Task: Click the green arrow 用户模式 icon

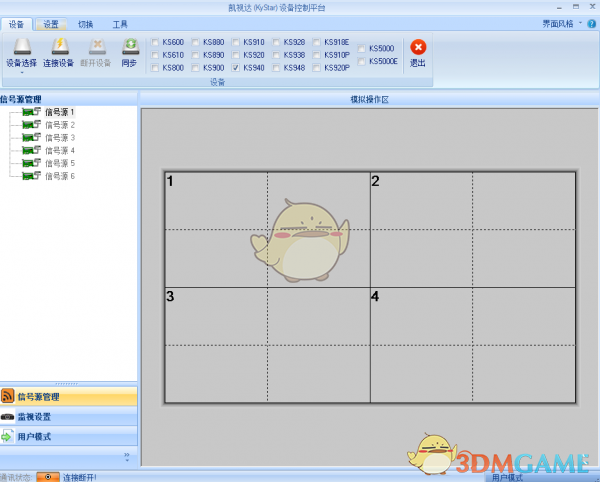Action: coord(8,436)
